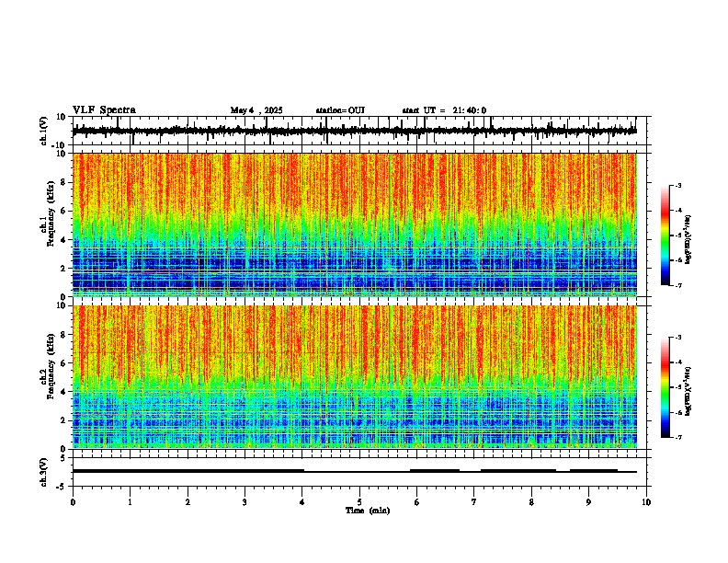Click the '-7' label on ch.2 color bar
Image resolution: width=728 pixels, height=563 pixels.
(x=678, y=438)
